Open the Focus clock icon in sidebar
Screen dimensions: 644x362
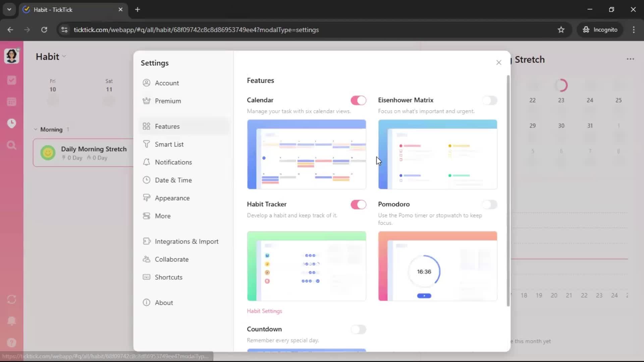pos(12,123)
